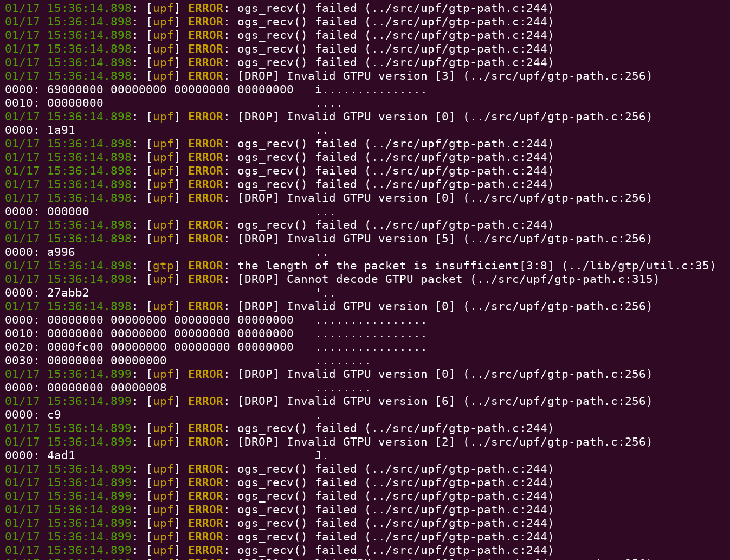
Task: Select 'the length of the packet is insufficient[3:8]' message
Action: (x=396, y=266)
